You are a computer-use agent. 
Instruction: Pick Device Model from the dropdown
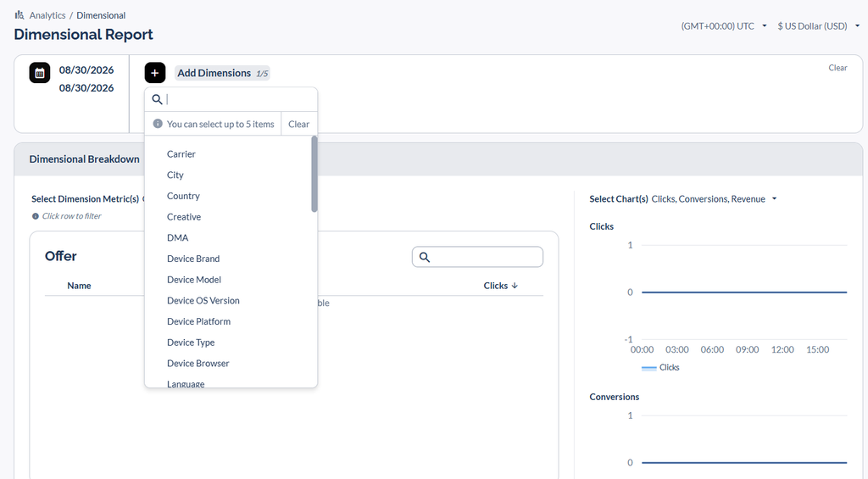[x=194, y=280]
